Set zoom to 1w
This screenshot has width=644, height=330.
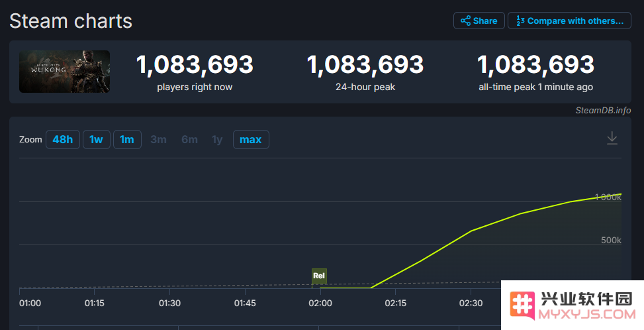point(96,139)
